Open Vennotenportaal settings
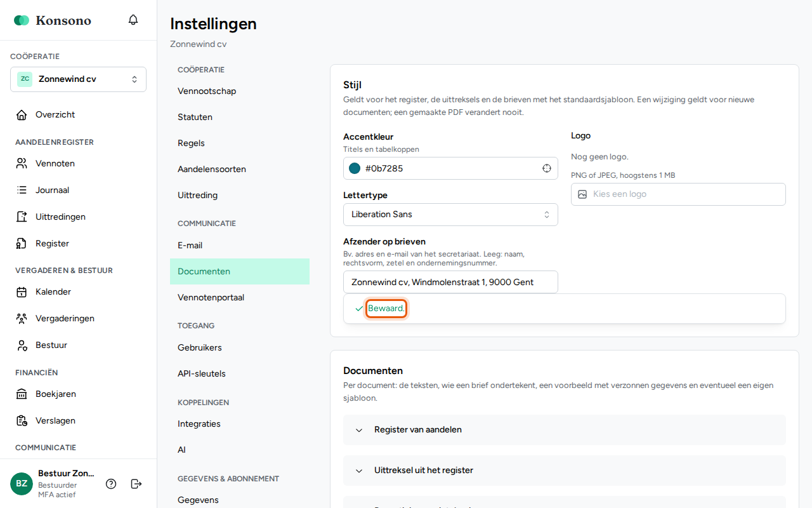The width and height of the screenshot is (812, 508). click(x=240, y=298)
